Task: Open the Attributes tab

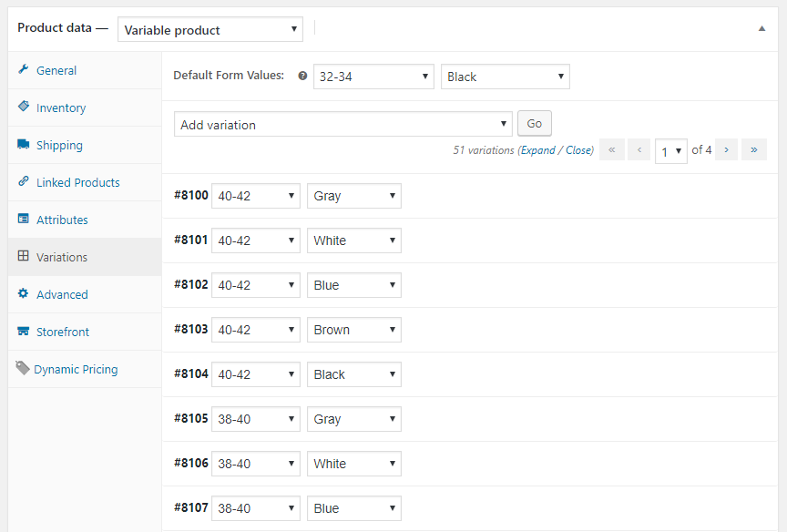Action: [x=85, y=220]
